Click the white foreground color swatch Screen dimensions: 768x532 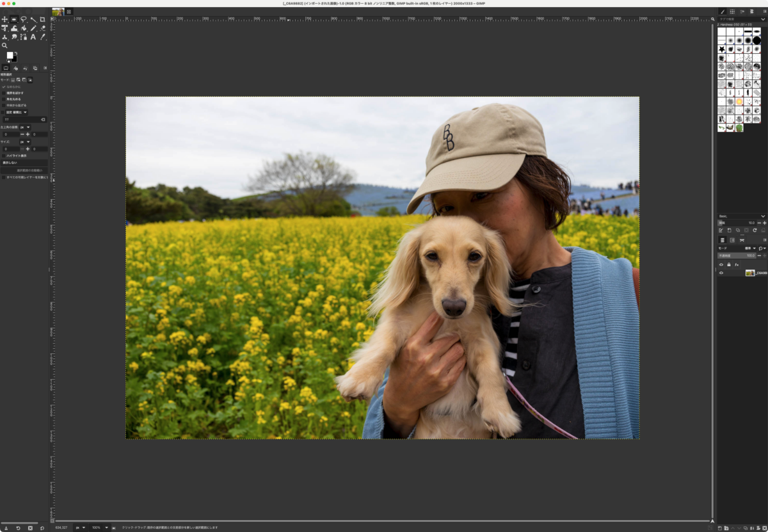pyautogui.click(x=10, y=56)
